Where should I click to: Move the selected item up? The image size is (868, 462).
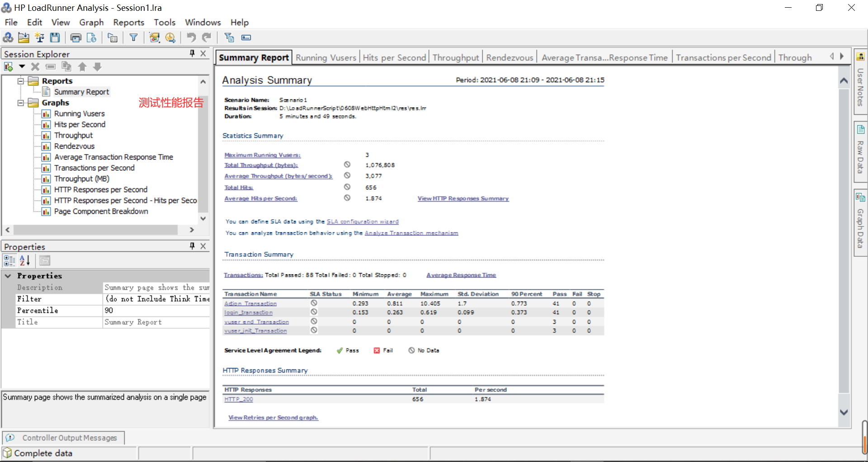tap(82, 67)
